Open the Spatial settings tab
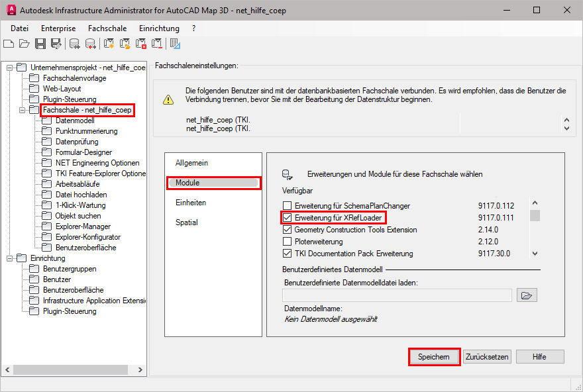Image resolution: width=583 pixels, height=392 pixels. [x=187, y=222]
